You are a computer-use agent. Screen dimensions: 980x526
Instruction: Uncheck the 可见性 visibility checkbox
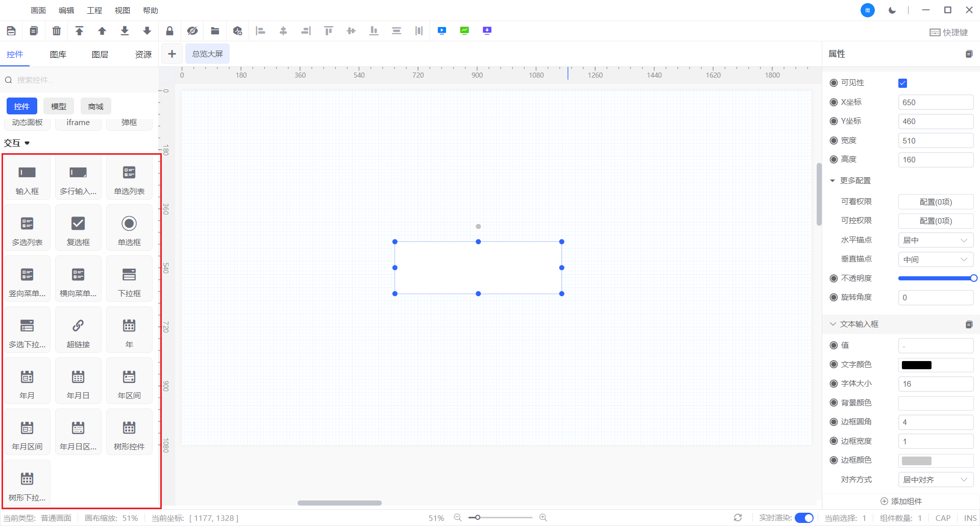point(902,83)
